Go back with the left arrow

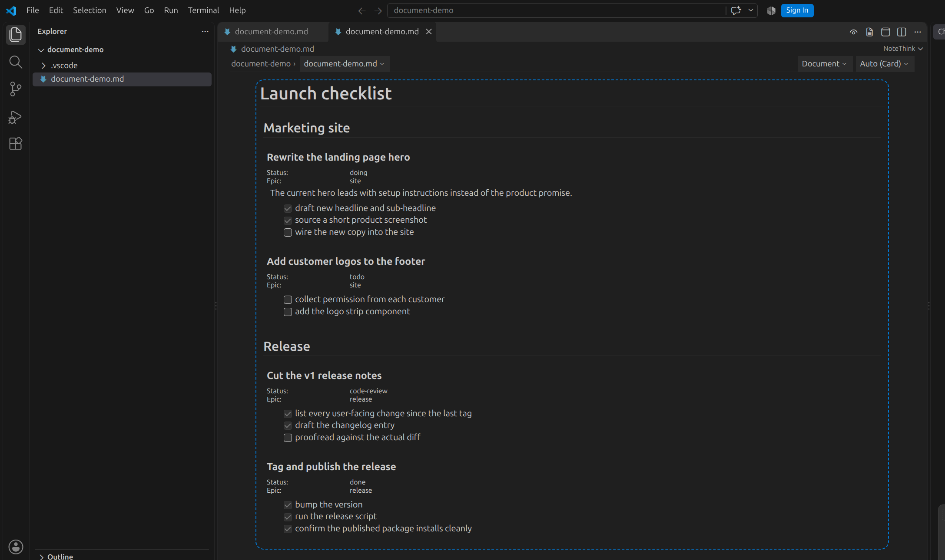[x=361, y=10]
